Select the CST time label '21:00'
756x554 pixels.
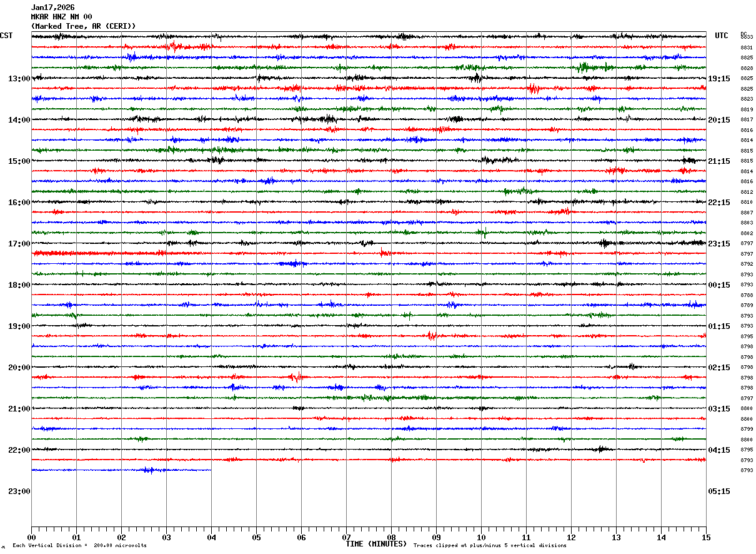point(19,409)
